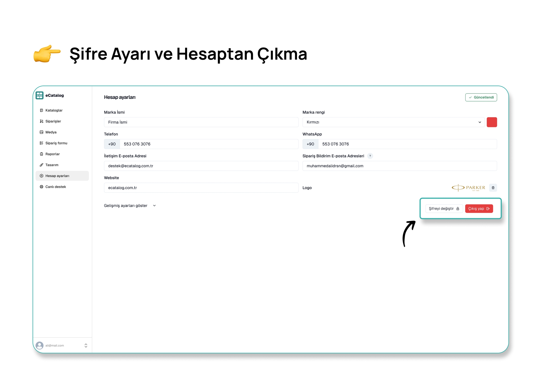541x392 pixels.
Task: Click the Kataloglar book icon
Action: 41,110
